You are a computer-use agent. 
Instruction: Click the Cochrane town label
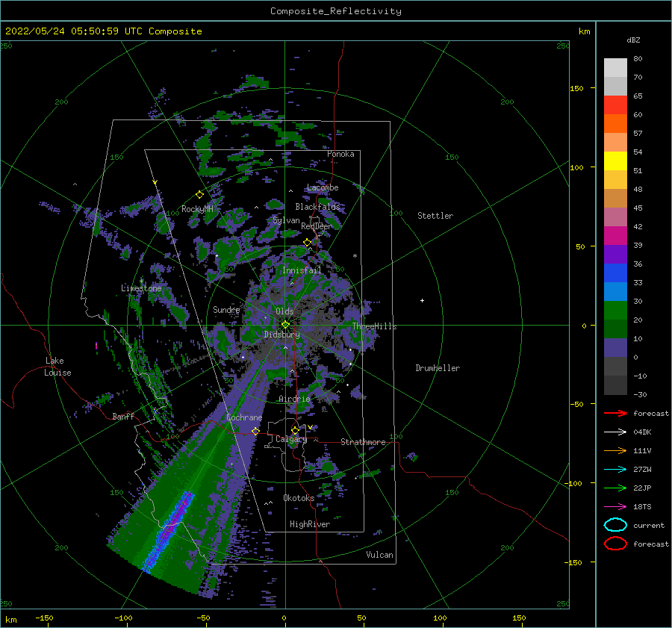(244, 417)
